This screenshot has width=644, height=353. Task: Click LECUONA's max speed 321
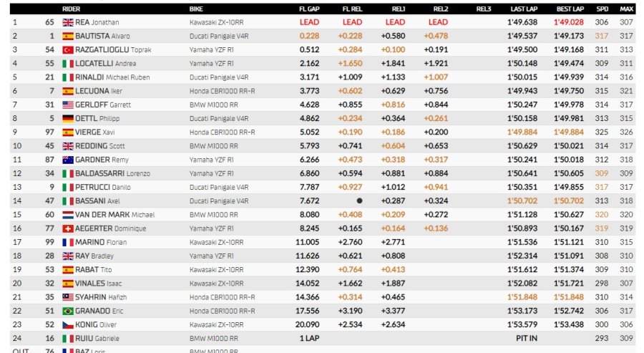[x=626, y=91]
